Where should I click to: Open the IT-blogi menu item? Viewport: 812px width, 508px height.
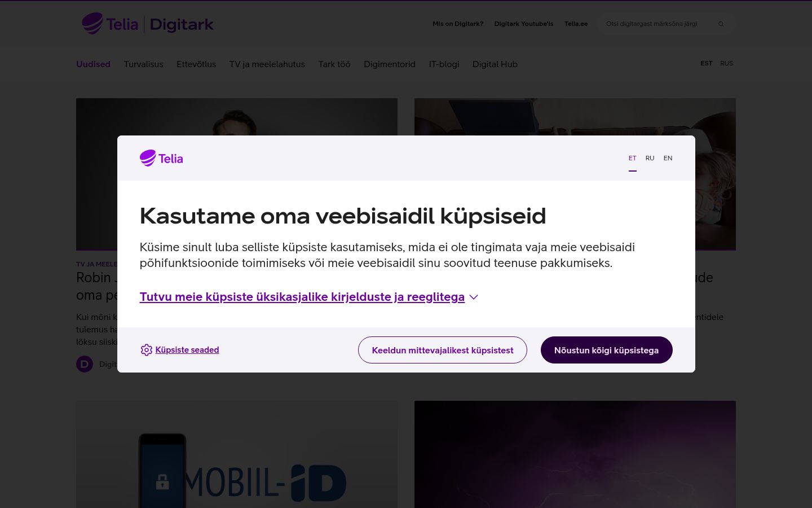[444, 64]
